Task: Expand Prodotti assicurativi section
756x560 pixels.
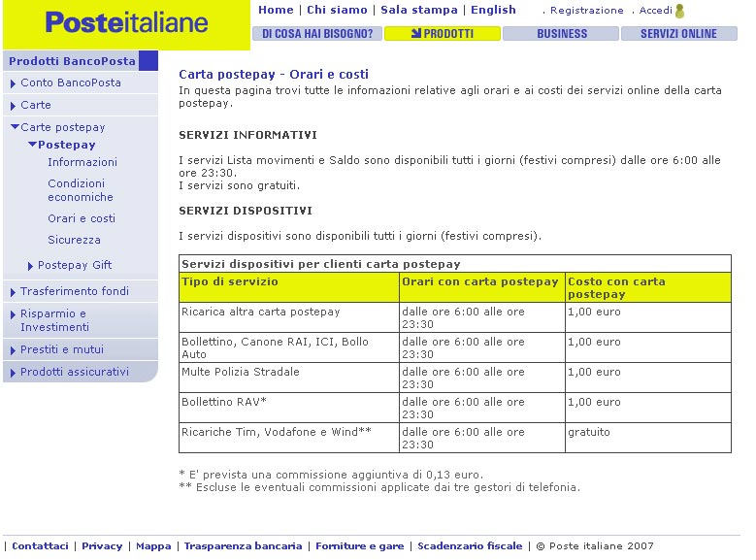Action: pos(14,373)
